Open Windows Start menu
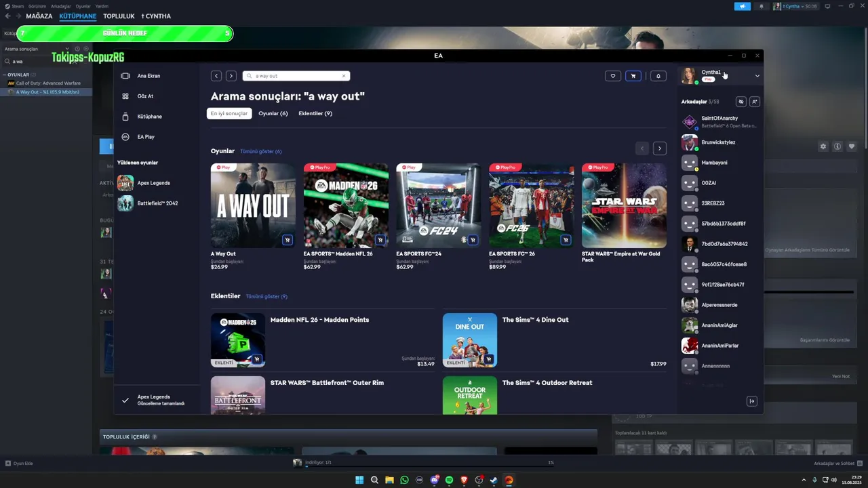The image size is (868, 488). click(x=359, y=480)
